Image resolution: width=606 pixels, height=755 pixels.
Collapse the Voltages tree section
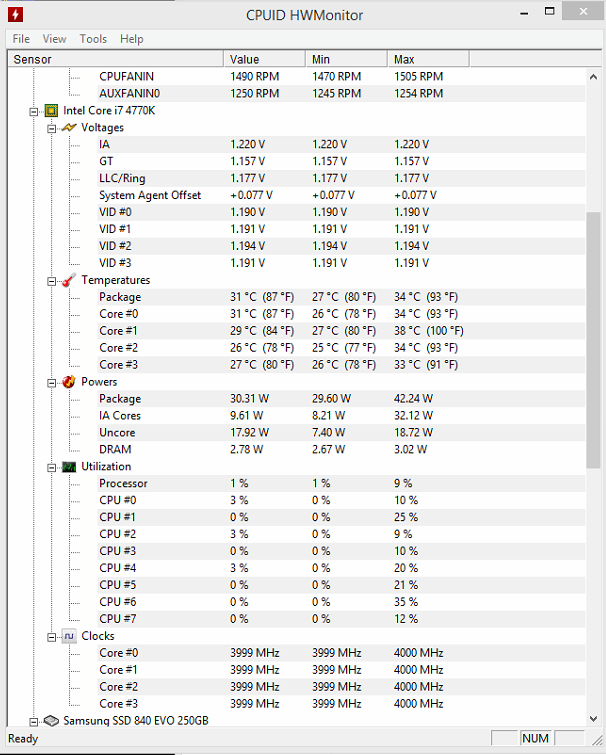[52, 129]
